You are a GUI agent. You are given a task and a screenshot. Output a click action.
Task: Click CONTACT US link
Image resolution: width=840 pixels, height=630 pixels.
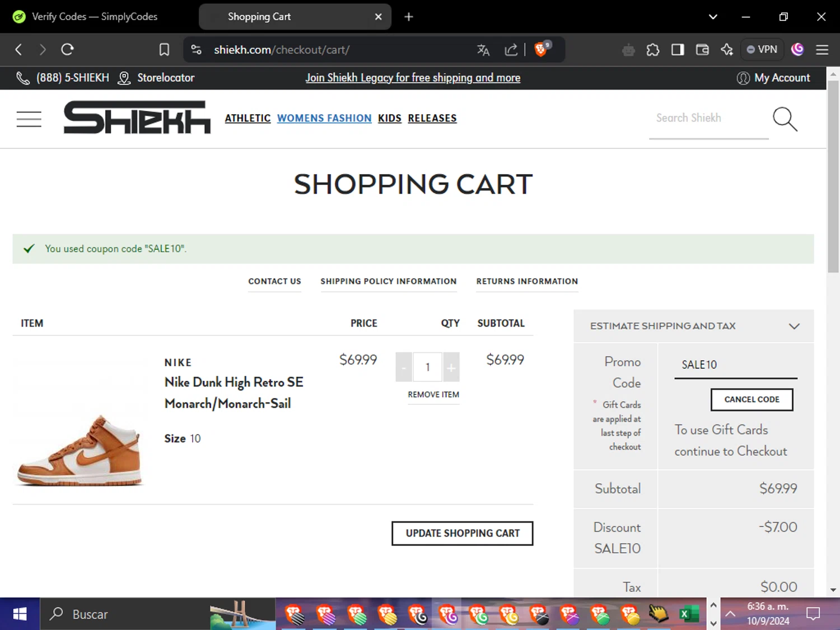pyautogui.click(x=274, y=282)
